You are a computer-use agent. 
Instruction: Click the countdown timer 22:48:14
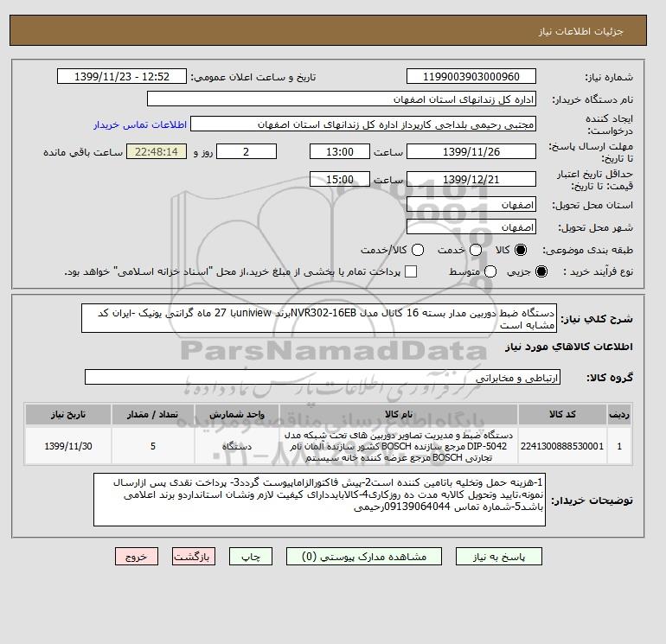pos(157,151)
